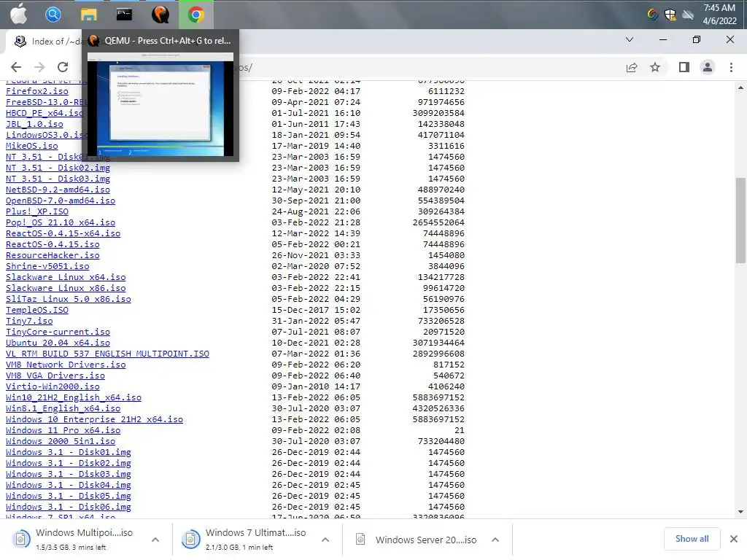Viewport: 747px width, 560px height.
Task: Click the Windows Server iso file icon
Action: [x=360, y=539]
